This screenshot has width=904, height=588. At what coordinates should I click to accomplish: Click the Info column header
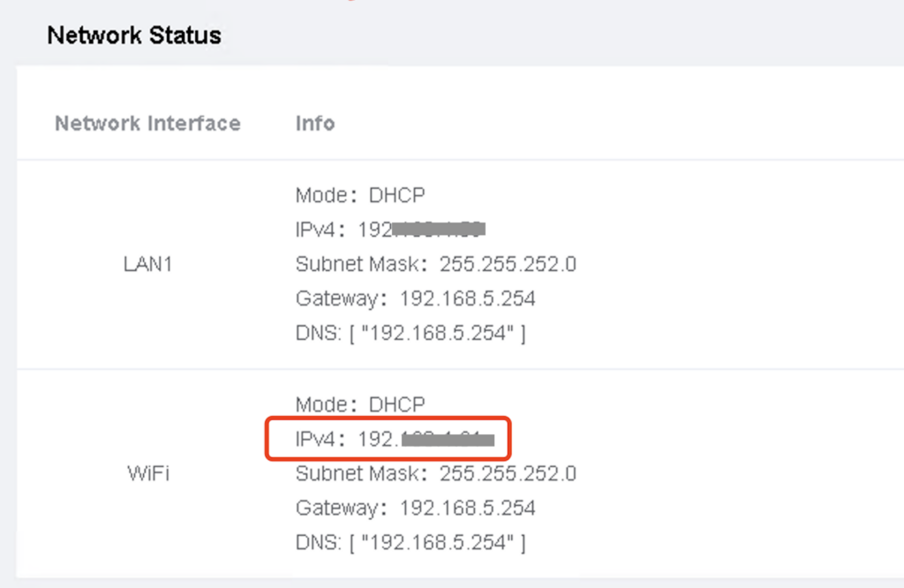point(315,123)
